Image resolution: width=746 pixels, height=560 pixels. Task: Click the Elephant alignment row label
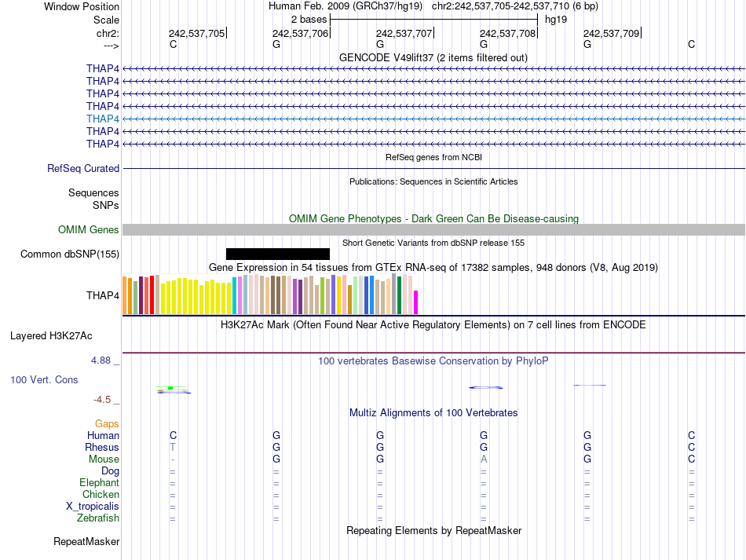point(99,482)
